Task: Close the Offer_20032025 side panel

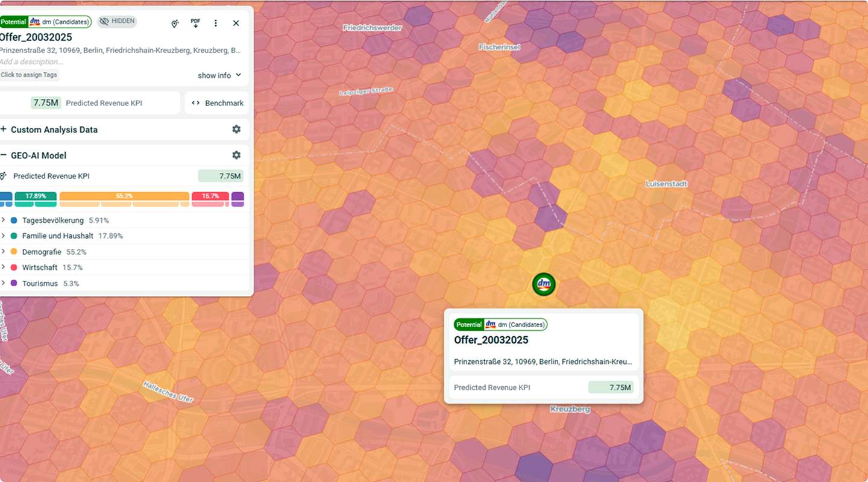Action: 236,23
